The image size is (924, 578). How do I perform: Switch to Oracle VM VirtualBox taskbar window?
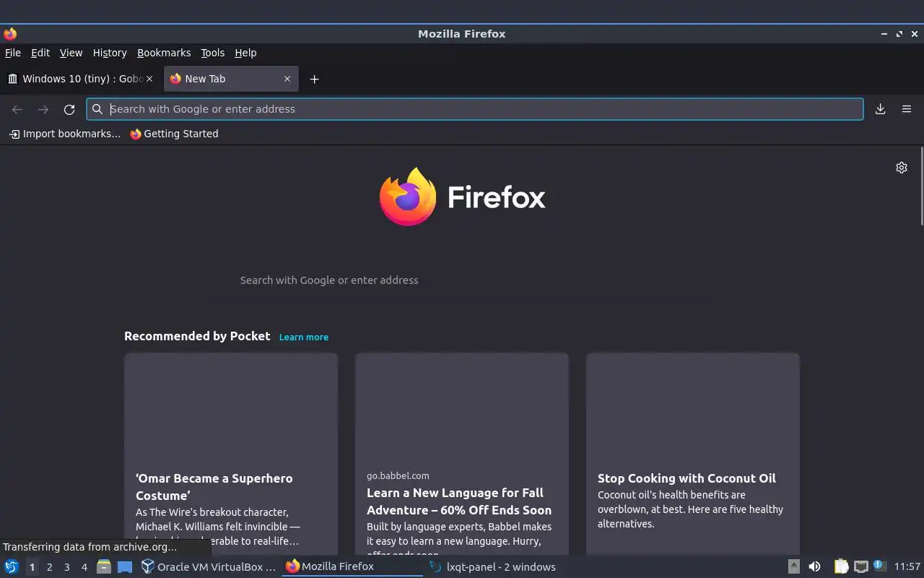tap(209, 567)
